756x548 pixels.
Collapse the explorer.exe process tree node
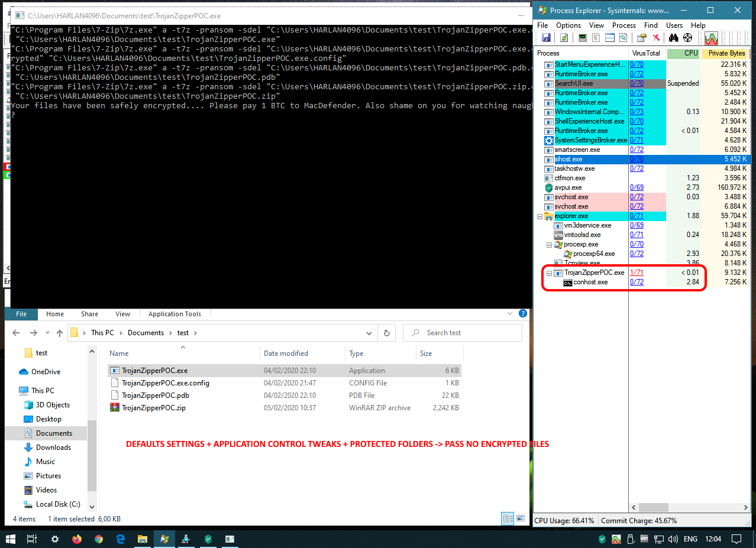pyautogui.click(x=539, y=216)
